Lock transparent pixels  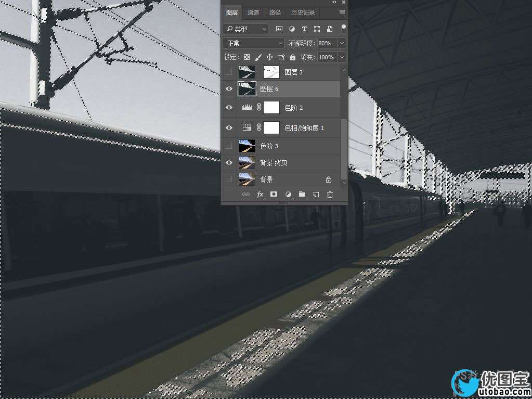click(x=247, y=57)
